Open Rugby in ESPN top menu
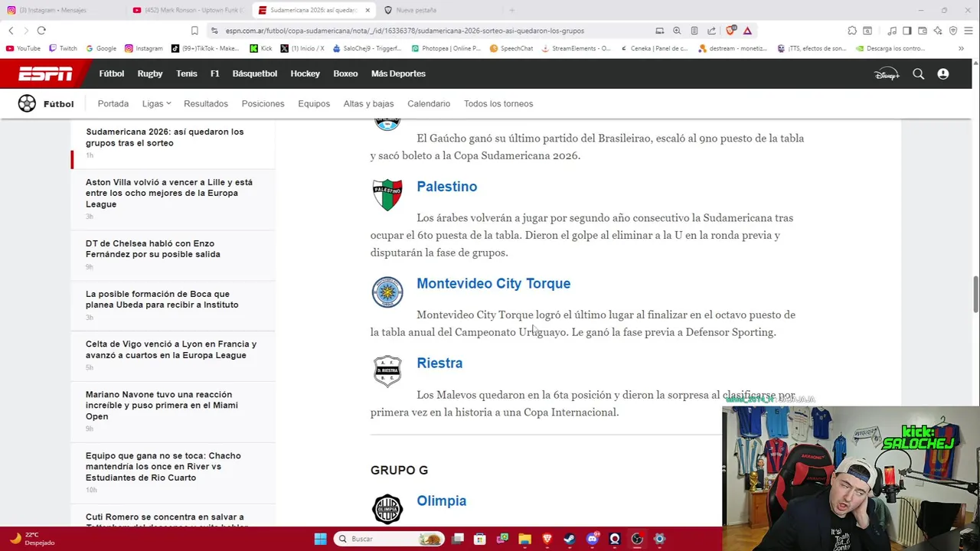 pos(150,73)
